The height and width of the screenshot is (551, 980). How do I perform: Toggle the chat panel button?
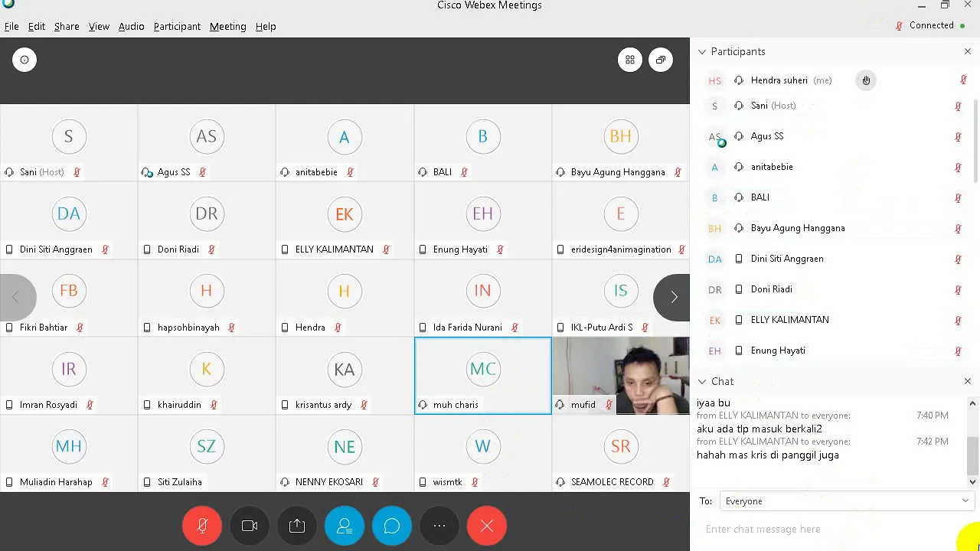click(392, 526)
